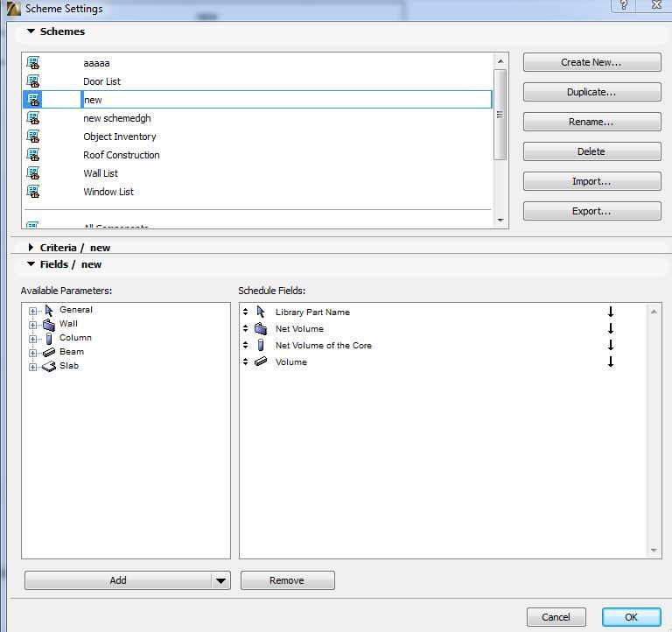Image resolution: width=672 pixels, height=632 pixels.
Task: Select the Object Inventory scheme name
Action: point(120,137)
